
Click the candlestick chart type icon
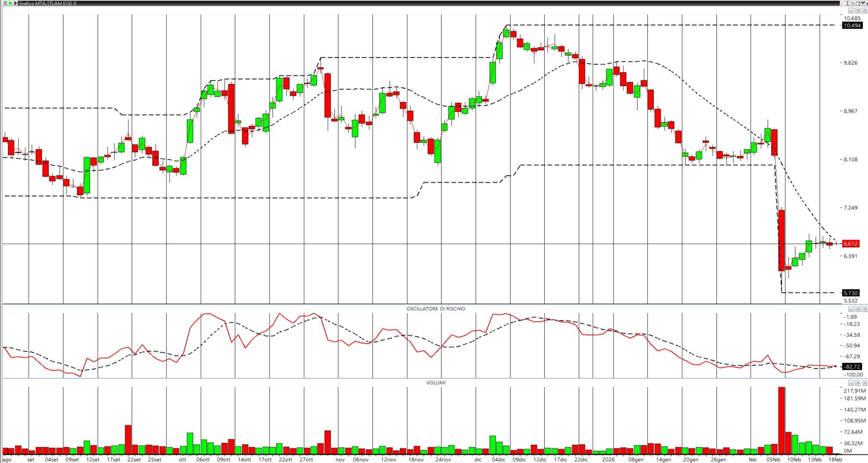[853, 3]
